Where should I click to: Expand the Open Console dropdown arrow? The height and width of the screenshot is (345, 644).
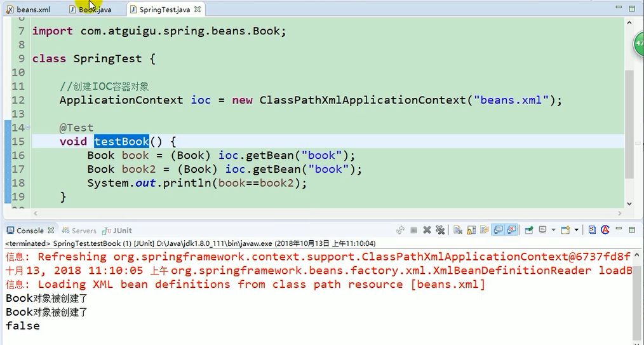pyautogui.click(x=576, y=230)
